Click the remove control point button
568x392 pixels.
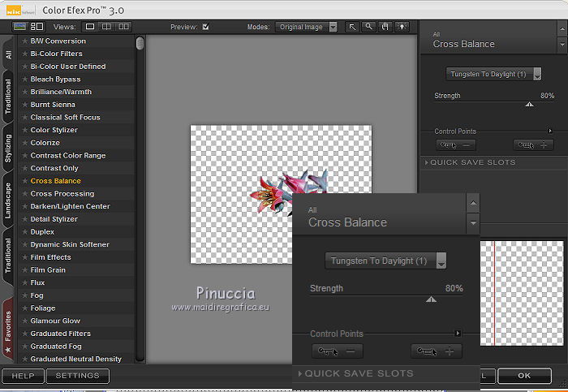(454, 145)
